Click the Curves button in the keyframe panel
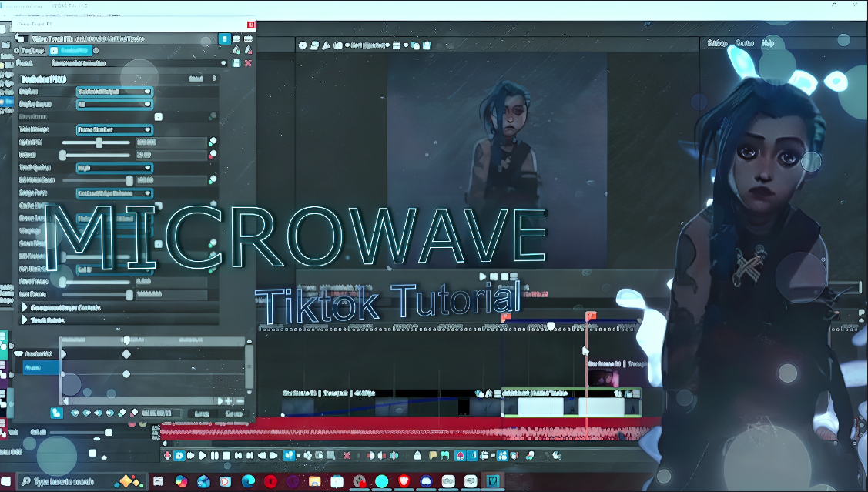Image resolution: width=868 pixels, height=492 pixels. click(233, 413)
